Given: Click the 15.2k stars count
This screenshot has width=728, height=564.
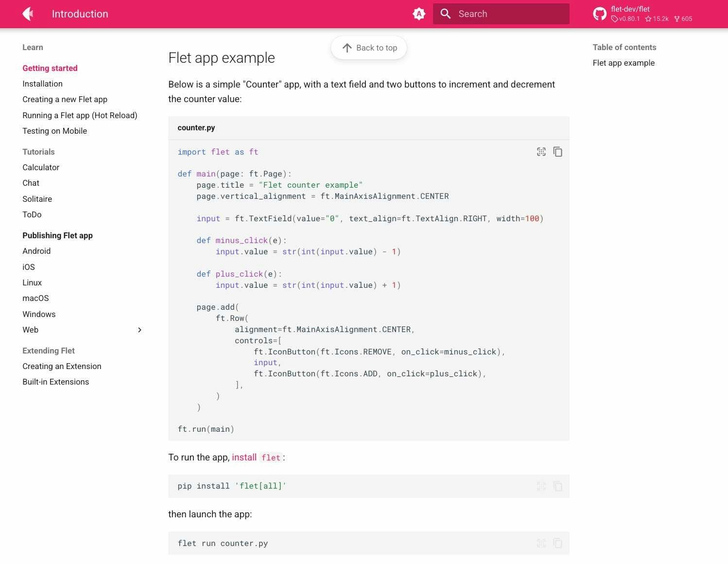Looking at the screenshot, I should tap(657, 19).
